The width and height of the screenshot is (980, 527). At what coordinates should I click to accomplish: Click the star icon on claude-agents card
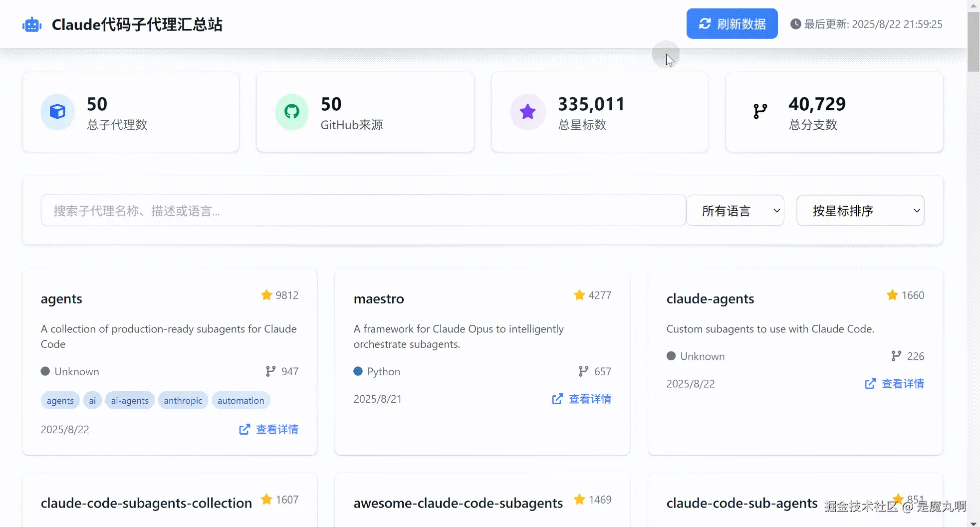pos(892,295)
